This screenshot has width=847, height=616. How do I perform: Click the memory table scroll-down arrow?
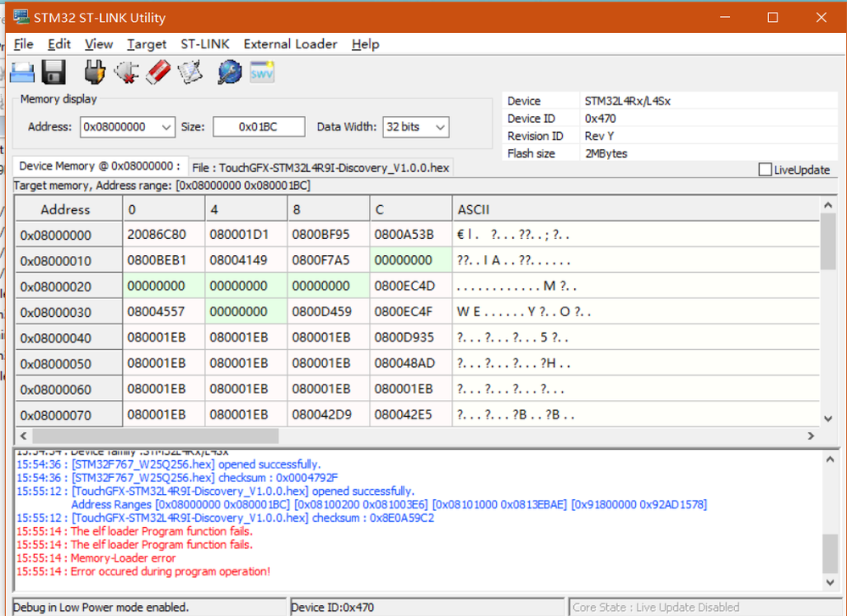click(827, 419)
